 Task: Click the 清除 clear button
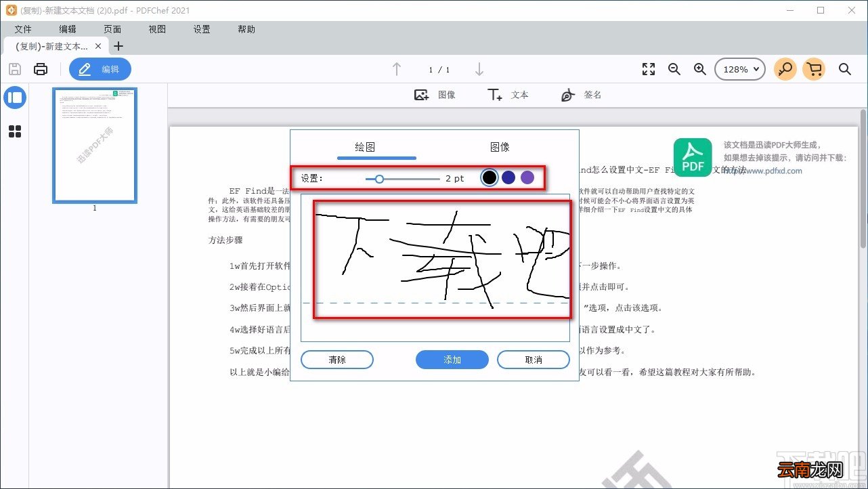(337, 360)
